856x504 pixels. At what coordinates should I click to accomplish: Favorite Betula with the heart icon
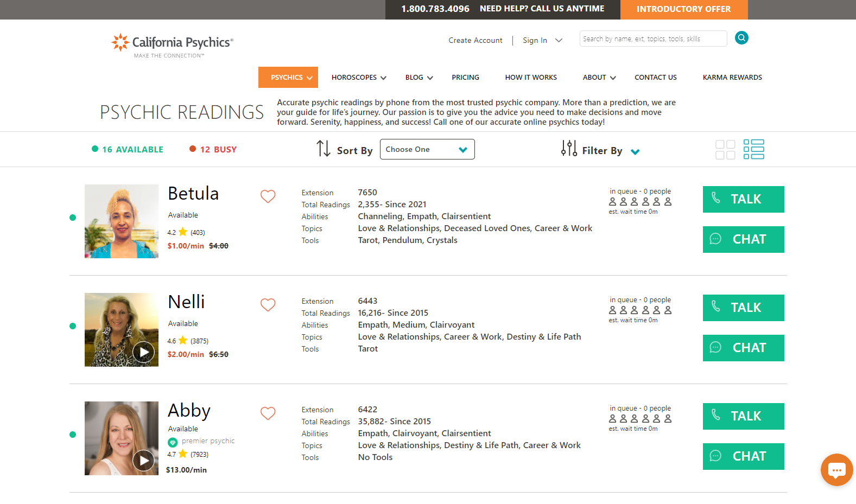(x=268, y=196)
